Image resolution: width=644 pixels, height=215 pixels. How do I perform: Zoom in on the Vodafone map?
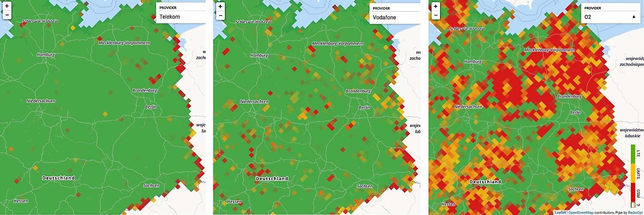click(x=220, y=6)
